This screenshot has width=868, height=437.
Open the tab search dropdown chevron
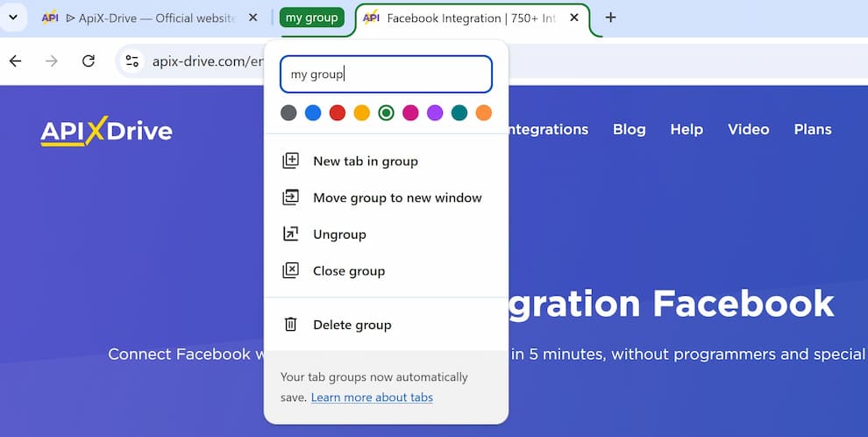(x=13, y=18)
